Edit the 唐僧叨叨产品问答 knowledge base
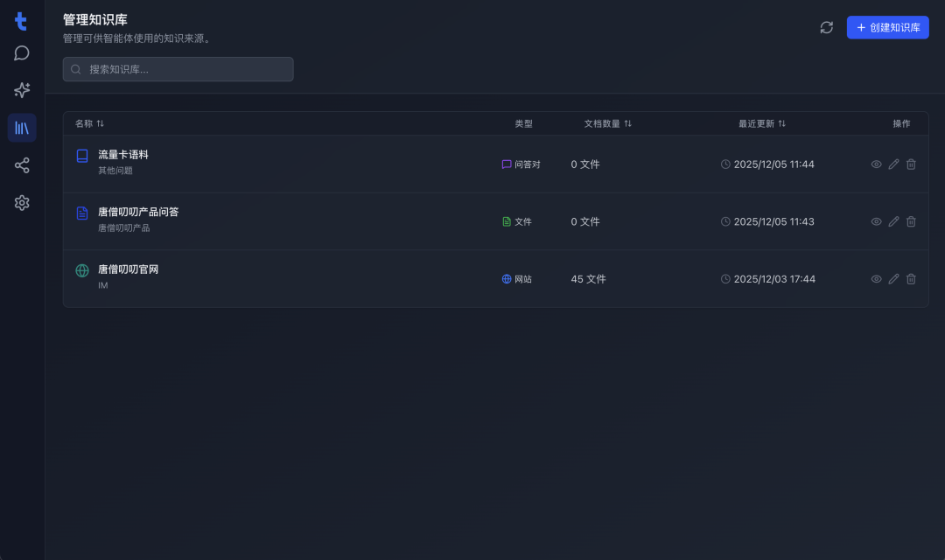945x560 pixels. coord(893,221)
